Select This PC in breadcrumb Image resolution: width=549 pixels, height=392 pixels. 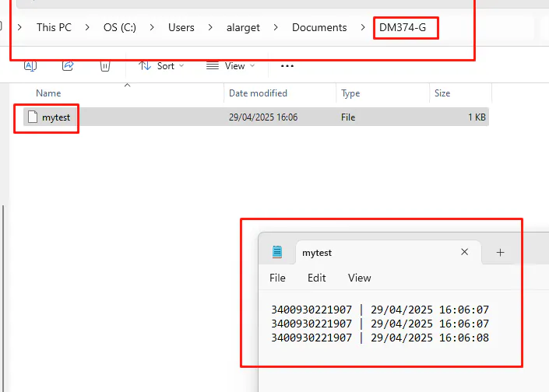[54, 27]
